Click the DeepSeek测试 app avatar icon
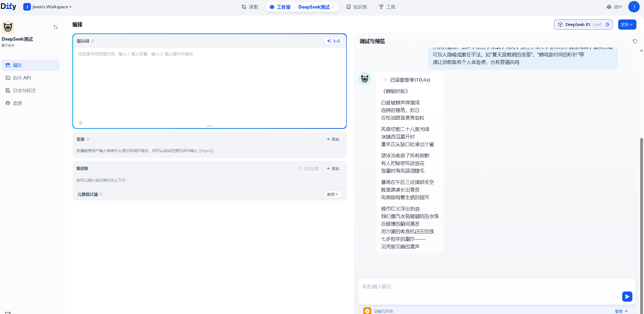 8,27
